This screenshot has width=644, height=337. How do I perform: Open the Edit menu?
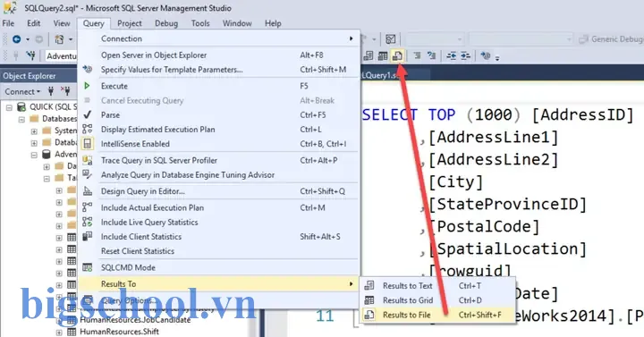click(x=34, y=23)
